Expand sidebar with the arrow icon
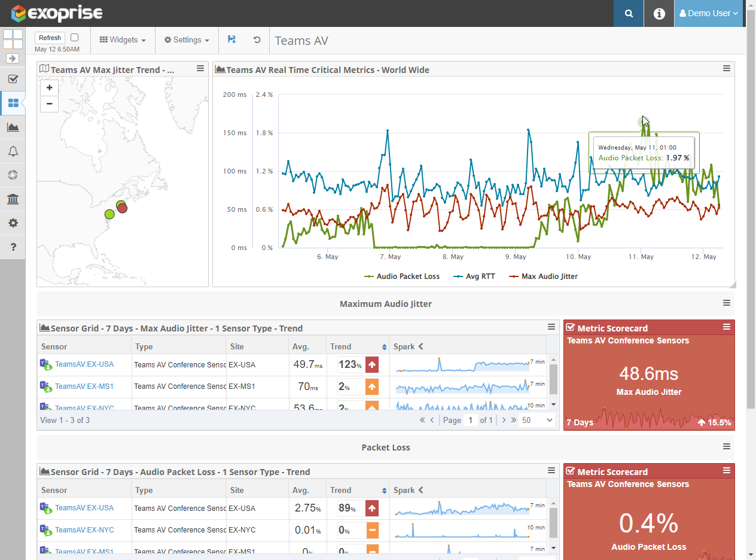This screenshot has width=756, height=560. click(x=13, y=59)
